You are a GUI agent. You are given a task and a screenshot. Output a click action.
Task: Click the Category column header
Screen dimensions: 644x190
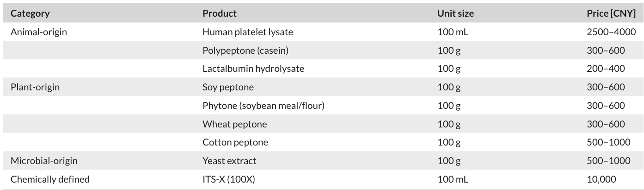(30, 13)
